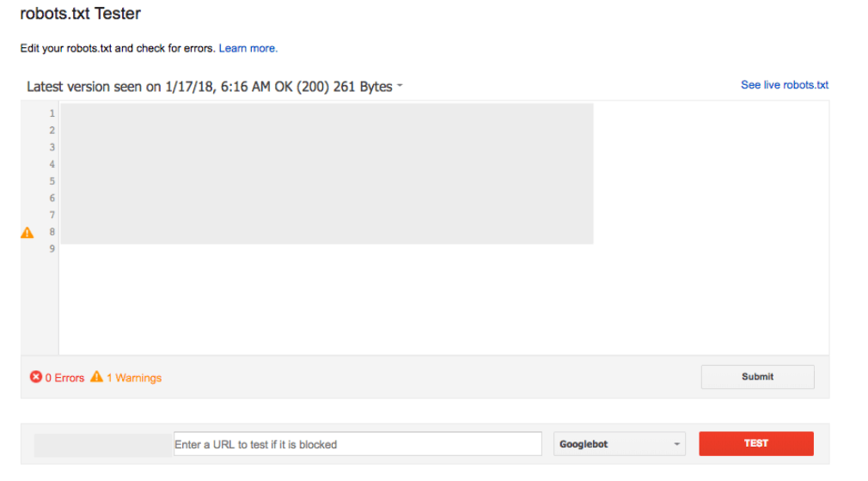Click the empty white editor area below line 9
The width and height of the screenshot is (868, 481).
(430, 301)
